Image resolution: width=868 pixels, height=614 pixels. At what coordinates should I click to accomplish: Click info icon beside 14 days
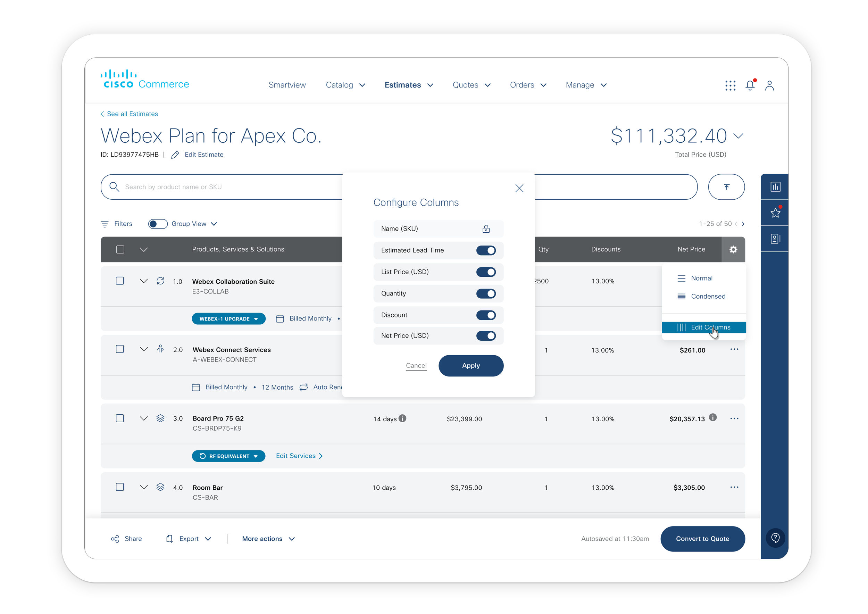point(403,418)
